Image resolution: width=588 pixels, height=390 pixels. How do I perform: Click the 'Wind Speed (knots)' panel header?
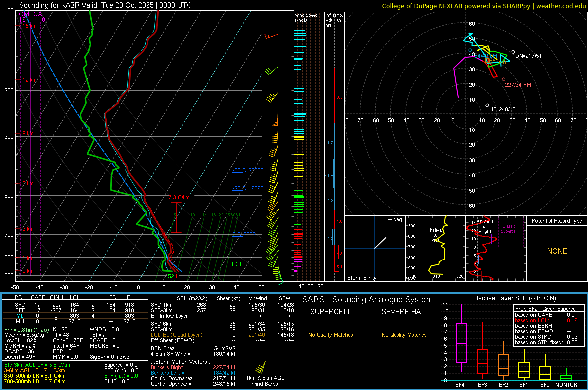306,17
